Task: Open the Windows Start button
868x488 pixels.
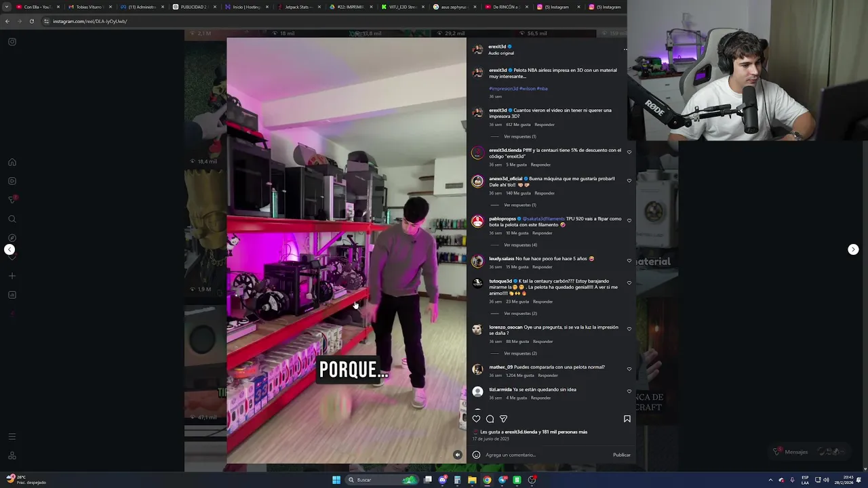Action: (x=336, y=480)
